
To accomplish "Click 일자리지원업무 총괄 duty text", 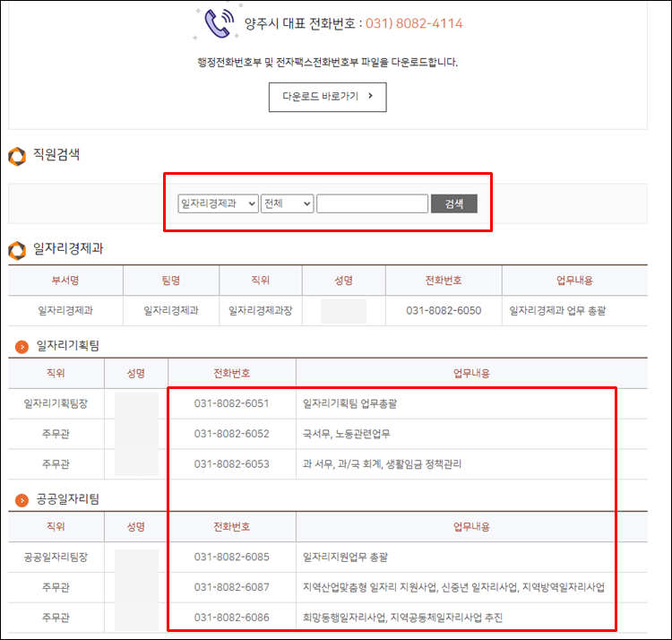I will 345,557.
